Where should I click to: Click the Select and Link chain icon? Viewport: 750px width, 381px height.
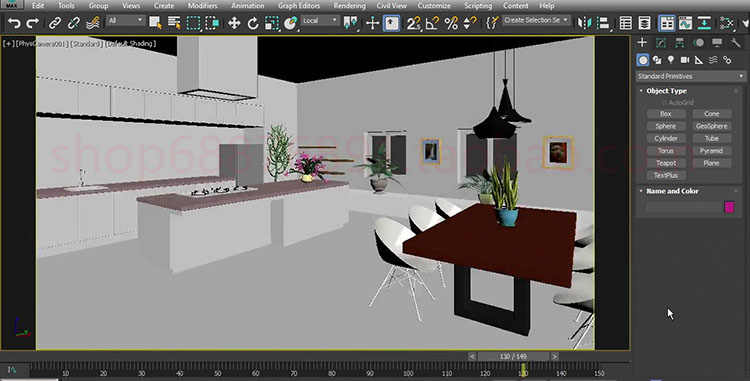click(55, 22)
